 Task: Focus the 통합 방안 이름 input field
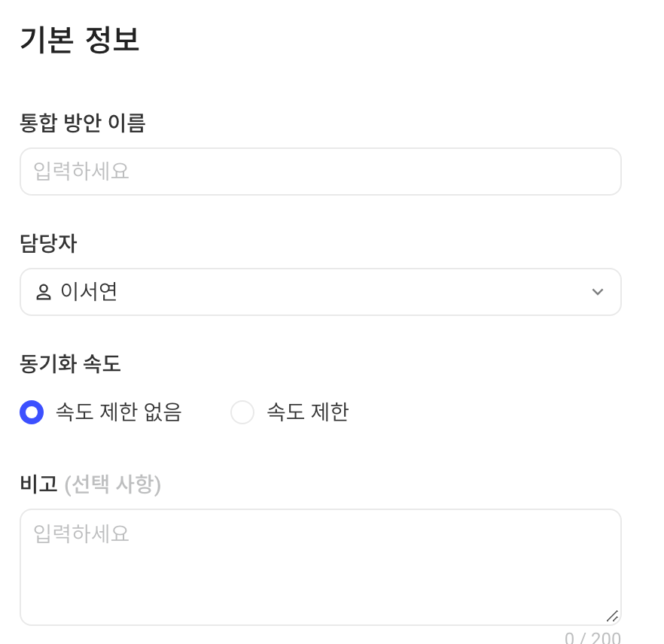coord(321,172)
